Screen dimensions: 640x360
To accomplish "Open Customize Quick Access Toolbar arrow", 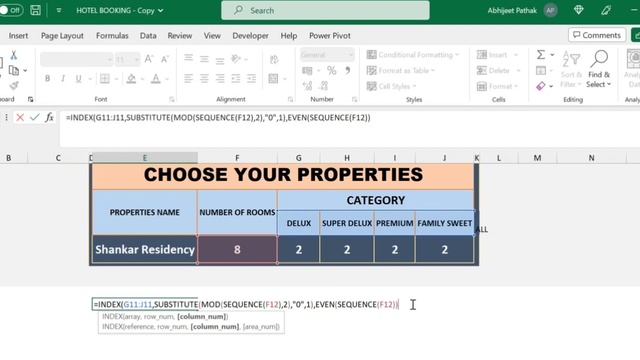I will pyautogui.click(x=59, y=11).
